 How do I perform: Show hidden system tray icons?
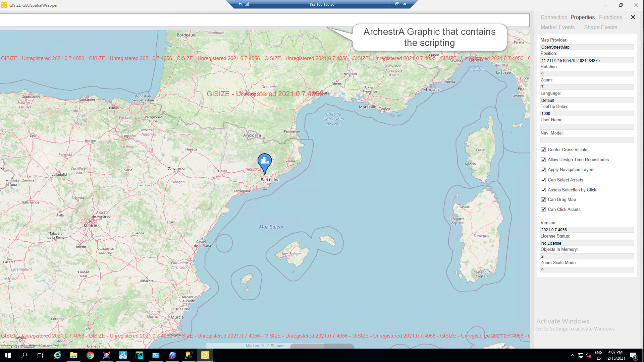tap(572, 355)
